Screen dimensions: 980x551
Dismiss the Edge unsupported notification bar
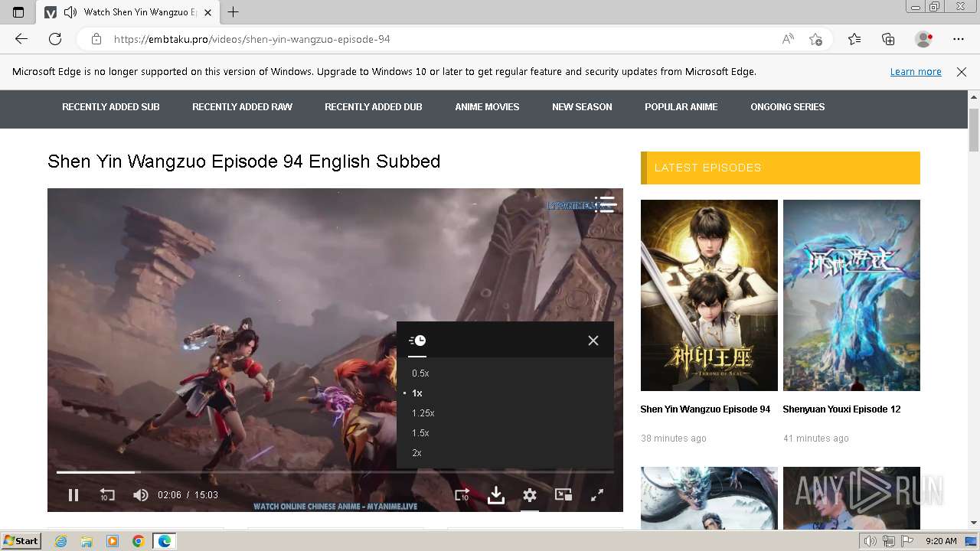tap(962, 72)
